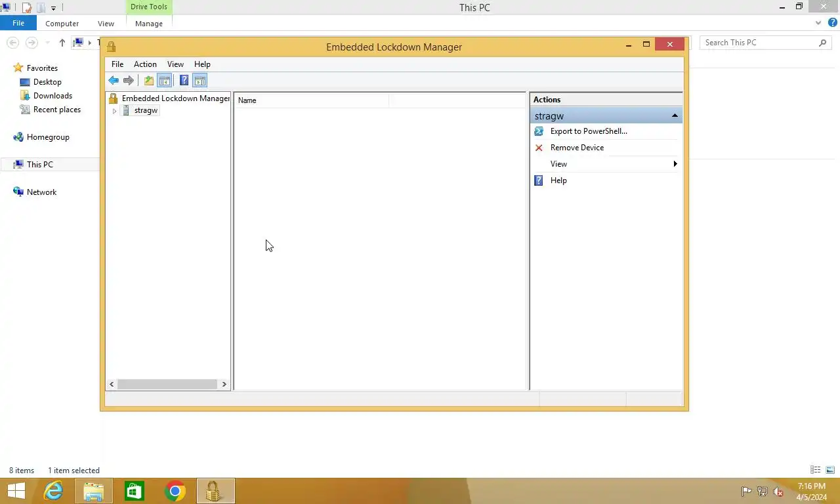Click the Drive Tools contextual tab label
The height and width of the screenshot is (504, 840).
coord(149,7)
